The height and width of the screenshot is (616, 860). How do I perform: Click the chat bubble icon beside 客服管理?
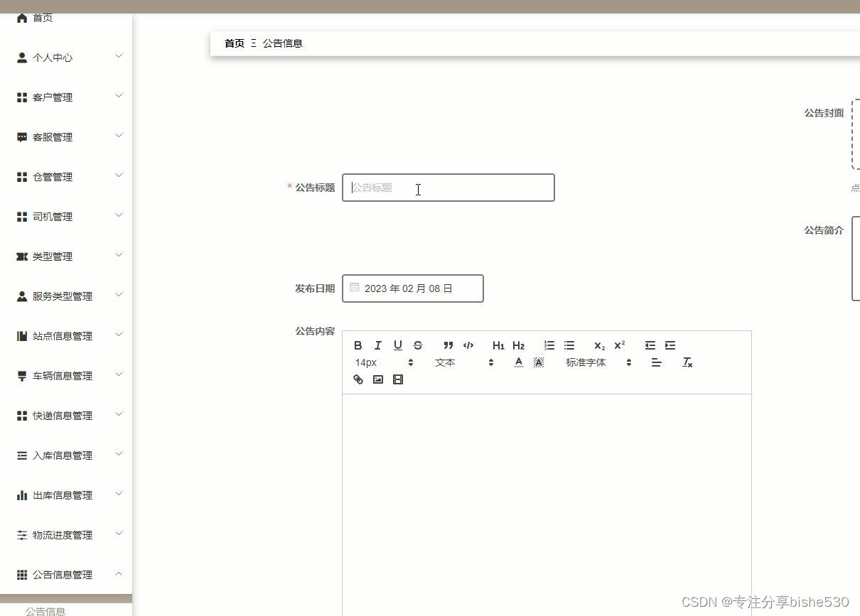click(x=22, y=137)
